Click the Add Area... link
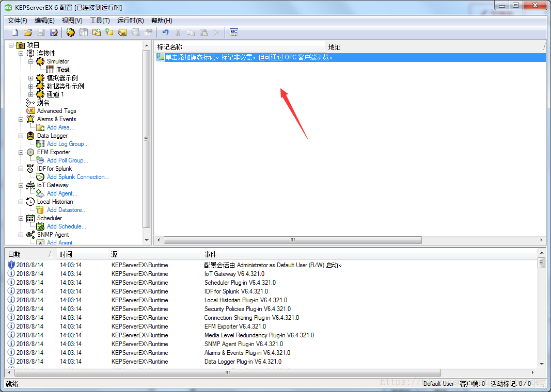 pyautogui.click(x=60, y=127)
